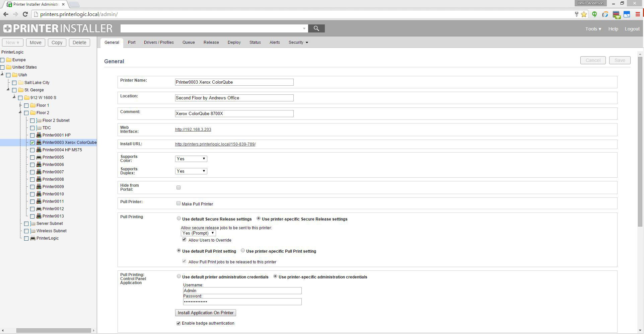Open the Web Interface link http://192.168.3.203
The width and height of the screenshot is (644, 334).
(193, 130)
